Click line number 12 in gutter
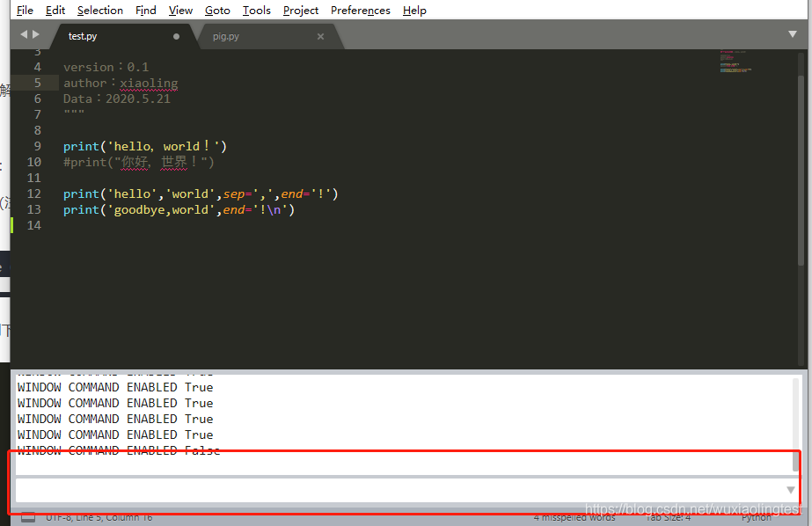This screenshot has width=812, height=526. click(x=33, y=194)
